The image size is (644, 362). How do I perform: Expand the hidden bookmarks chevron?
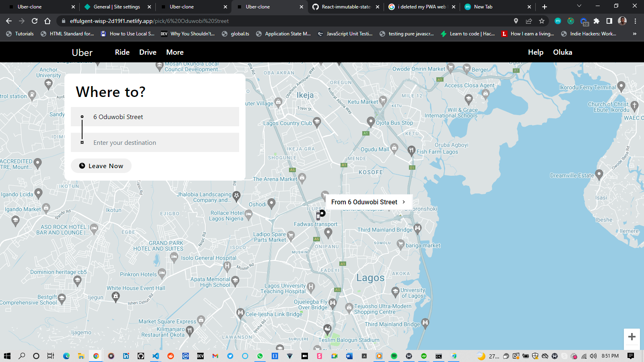click(x=635, y=34)
